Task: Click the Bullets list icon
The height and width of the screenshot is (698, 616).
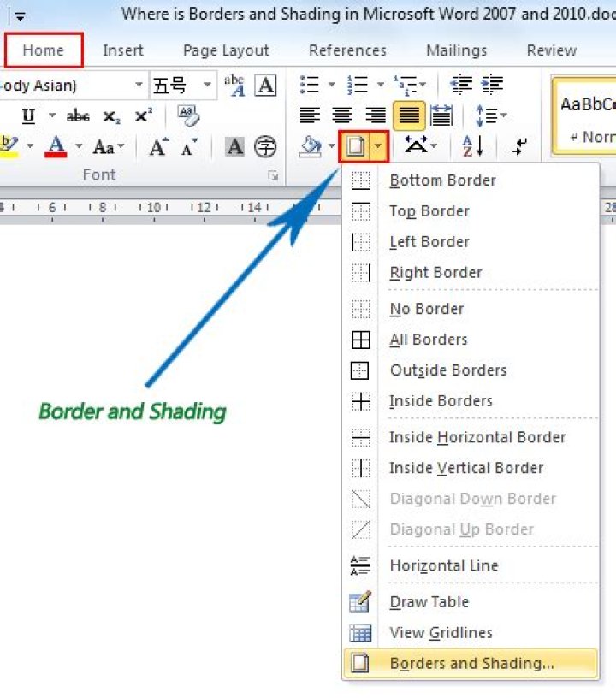Action: 310,84
